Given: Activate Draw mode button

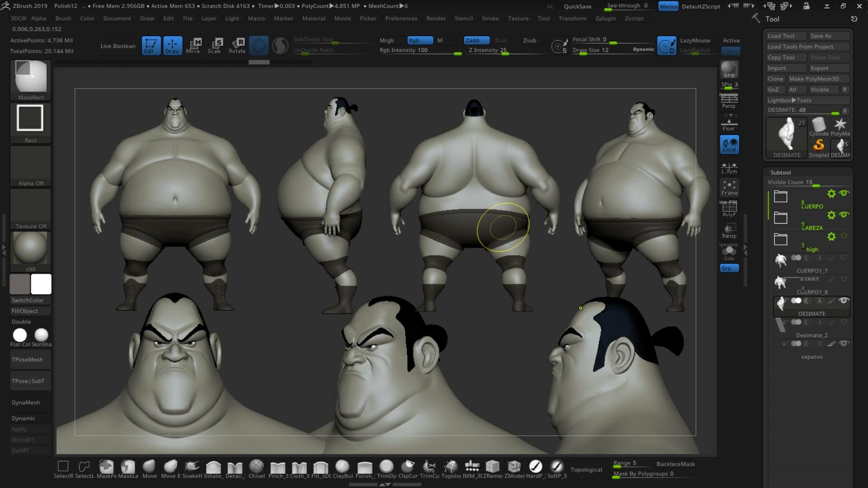Looking at the screenshot, I should (x=172, y=46).
